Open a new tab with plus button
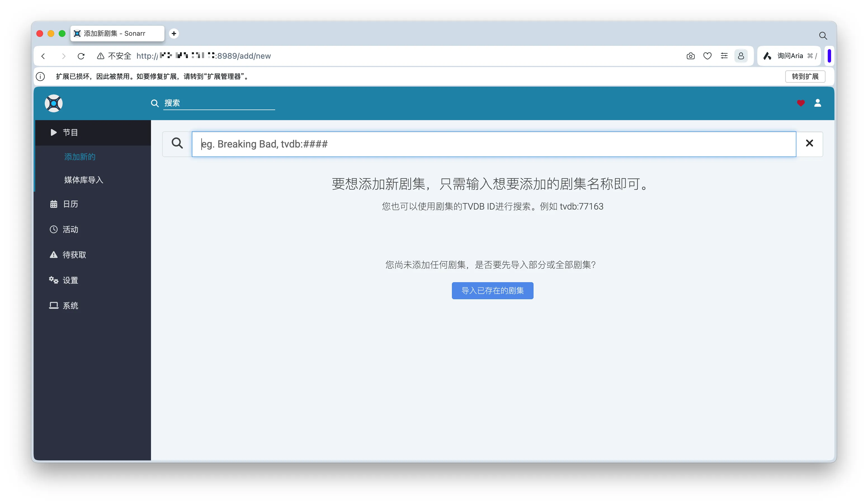Screen dimensions: 868x504 [x=174, y=33]
